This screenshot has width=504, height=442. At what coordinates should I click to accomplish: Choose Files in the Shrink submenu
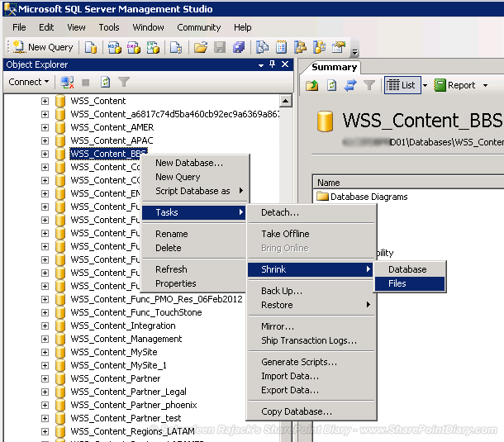click(410, 283)
